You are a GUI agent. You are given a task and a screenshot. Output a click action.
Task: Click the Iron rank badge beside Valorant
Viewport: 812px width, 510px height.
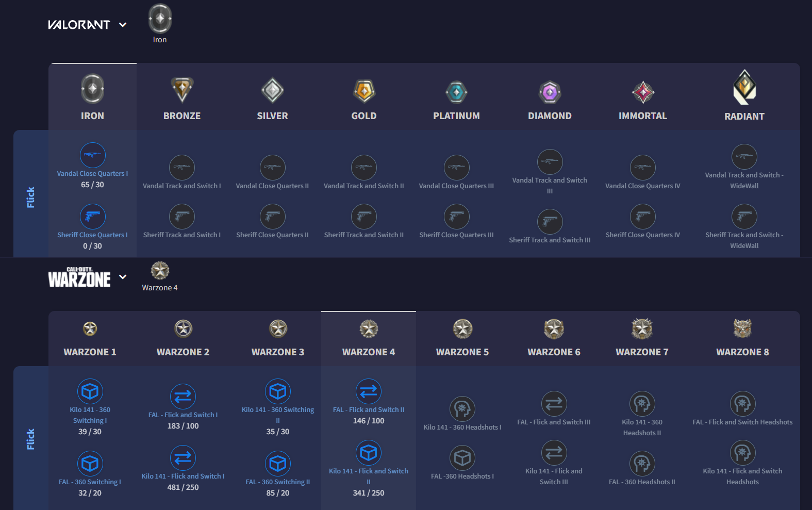(x=160, y=20)
